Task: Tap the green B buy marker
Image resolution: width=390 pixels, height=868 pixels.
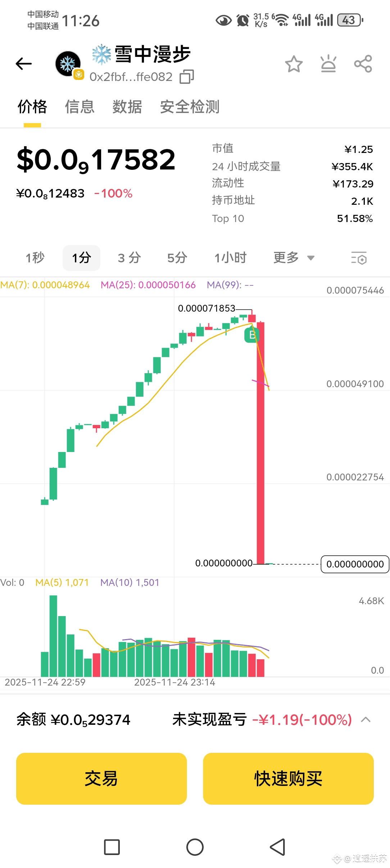Action: coord(252,335)
